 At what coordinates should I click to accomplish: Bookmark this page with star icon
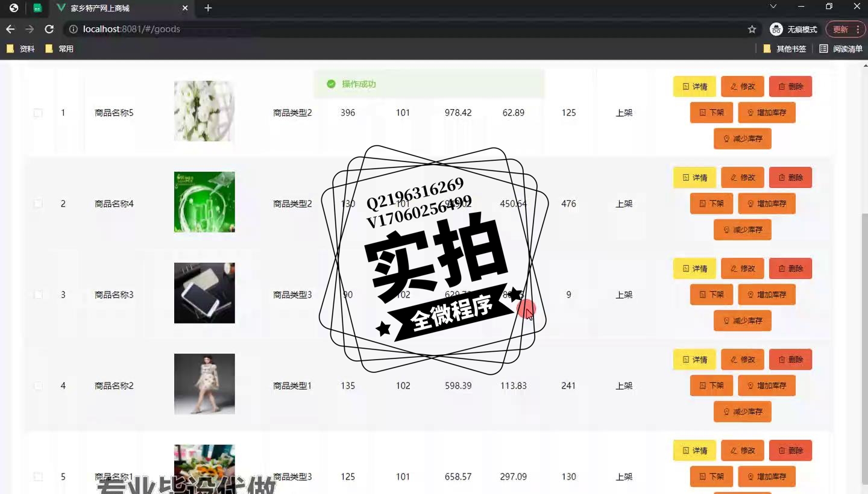pyautogui.click(x=752, y=29)
